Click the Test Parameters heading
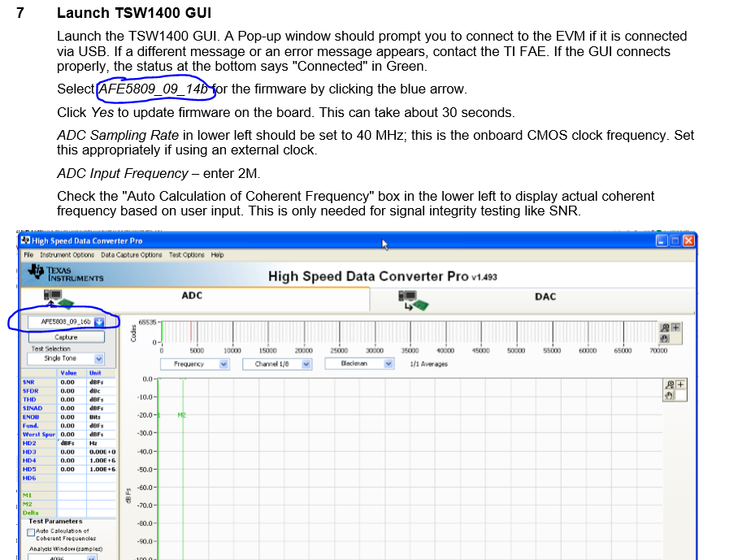Image resolution: width=738 pixels, height=560 pixels. click(55, 522)
